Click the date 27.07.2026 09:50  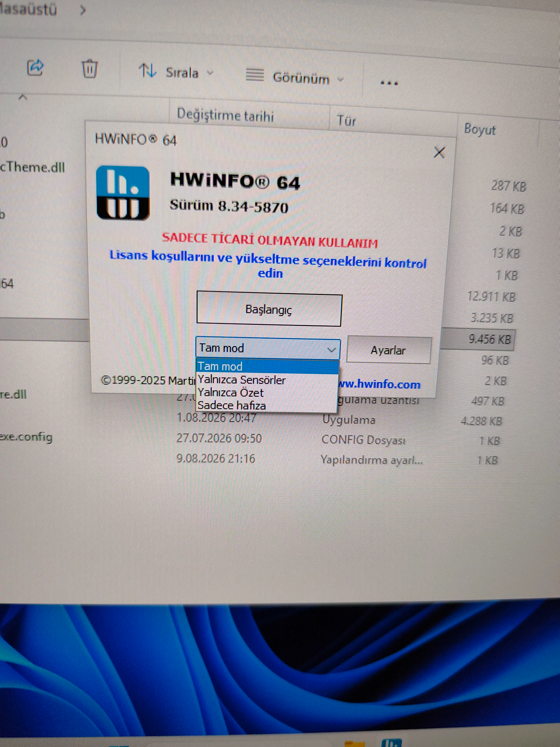[x=219, y=438]
